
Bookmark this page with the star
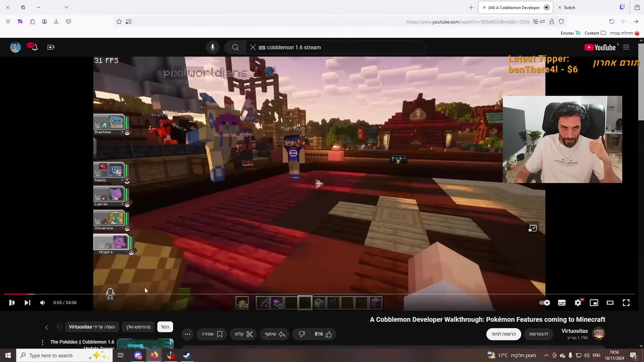119,22
